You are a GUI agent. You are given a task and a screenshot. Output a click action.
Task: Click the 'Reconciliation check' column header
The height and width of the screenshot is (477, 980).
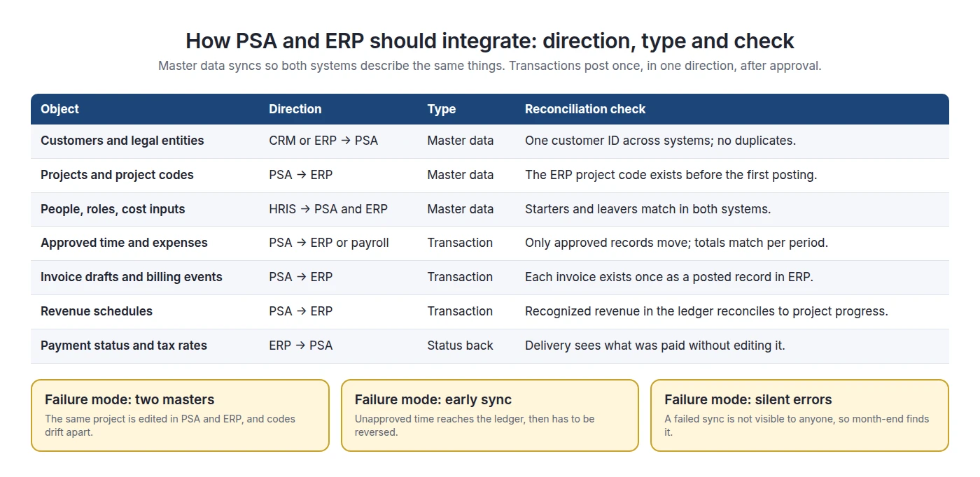click(x=585, y=109)
